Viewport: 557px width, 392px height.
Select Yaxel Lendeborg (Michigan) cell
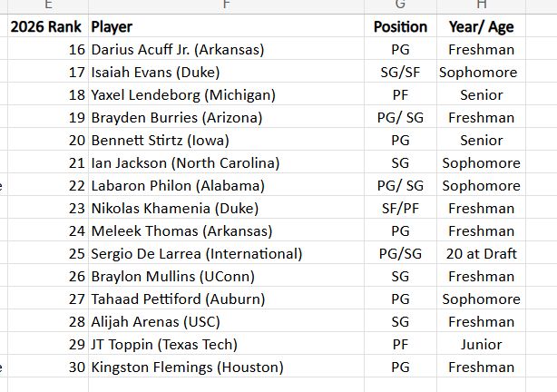(x=226, y=94)
